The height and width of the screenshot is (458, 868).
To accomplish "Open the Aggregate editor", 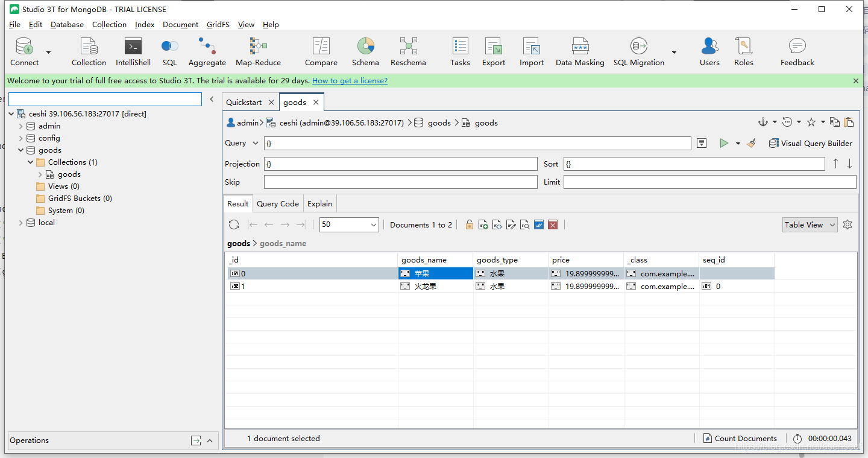I will pos(207,52).
